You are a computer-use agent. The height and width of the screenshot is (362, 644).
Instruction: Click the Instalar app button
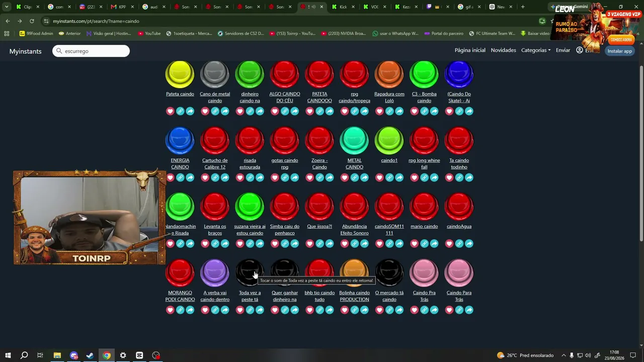[x=619, y=51]
